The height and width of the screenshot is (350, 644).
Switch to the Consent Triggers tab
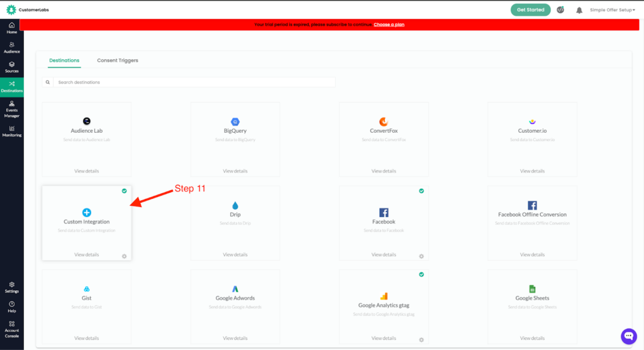point(118,60)
